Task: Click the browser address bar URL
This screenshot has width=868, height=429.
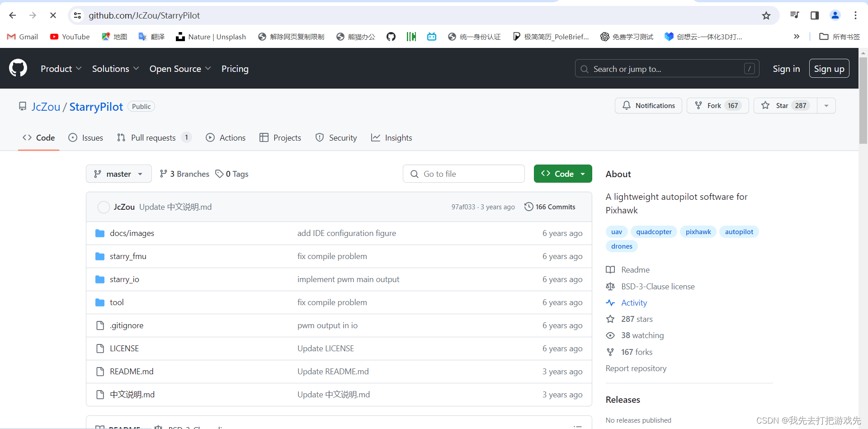Action: pos(144,15)
